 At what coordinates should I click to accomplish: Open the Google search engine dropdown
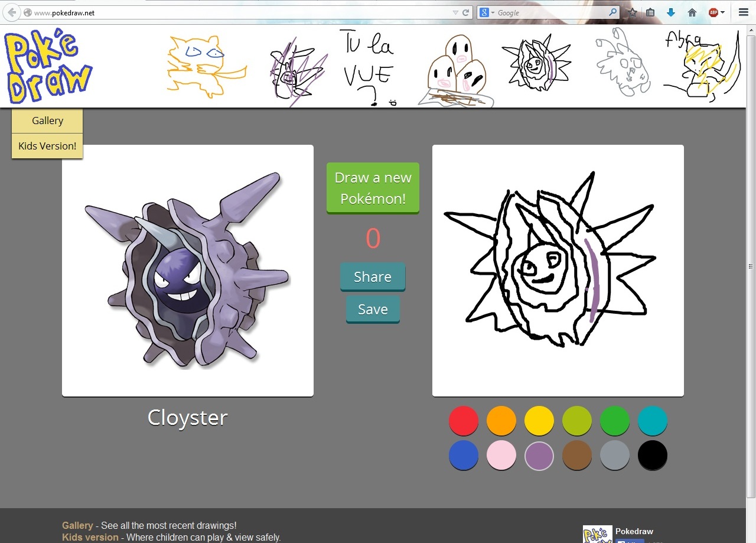pyautogui.click(x=487, y=12)
